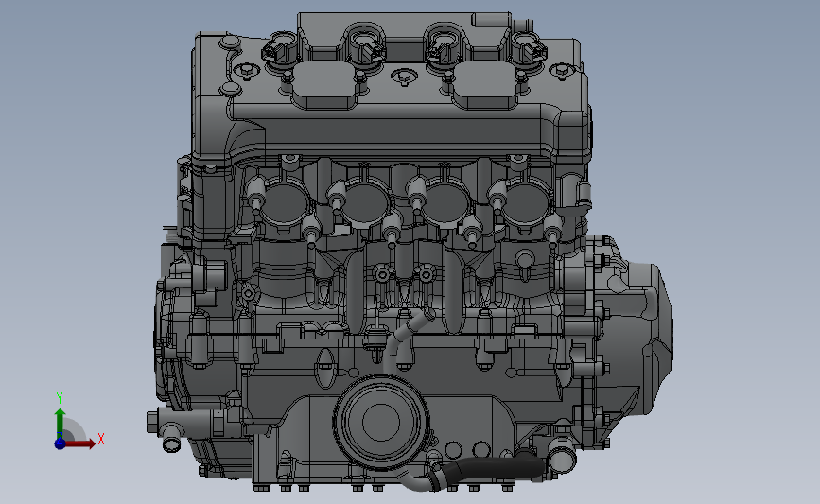Click the red X axis arrow on triad
This screenshot has height=504, width=820.
pyautogui.click(x=79, y=443)
